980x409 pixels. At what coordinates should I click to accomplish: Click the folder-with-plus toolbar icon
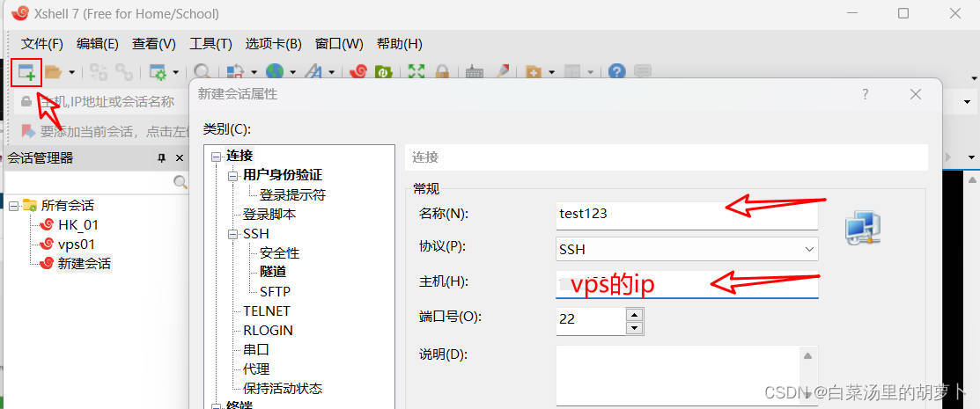(533, 72)
